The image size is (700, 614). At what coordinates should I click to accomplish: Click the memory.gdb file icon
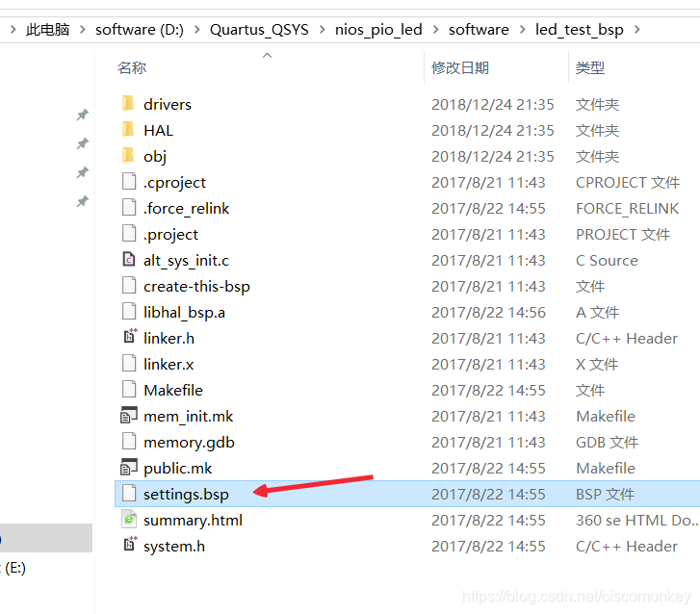[129, 442]
